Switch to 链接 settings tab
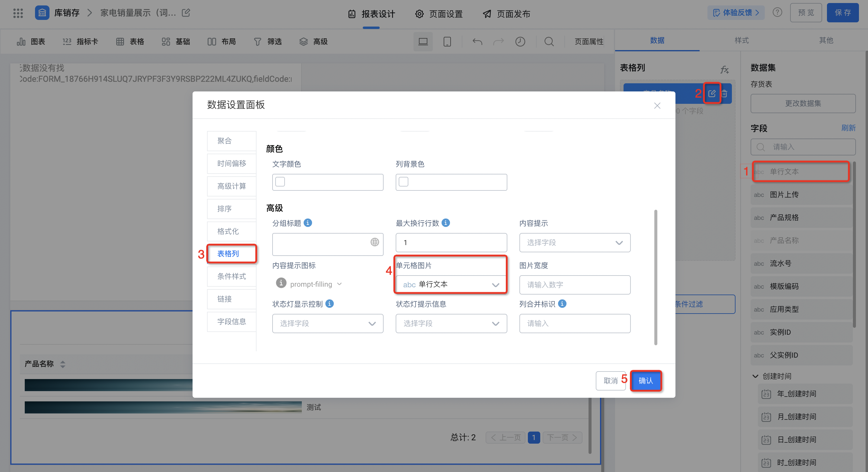This screenshot has width=868, height=472. 231,299
